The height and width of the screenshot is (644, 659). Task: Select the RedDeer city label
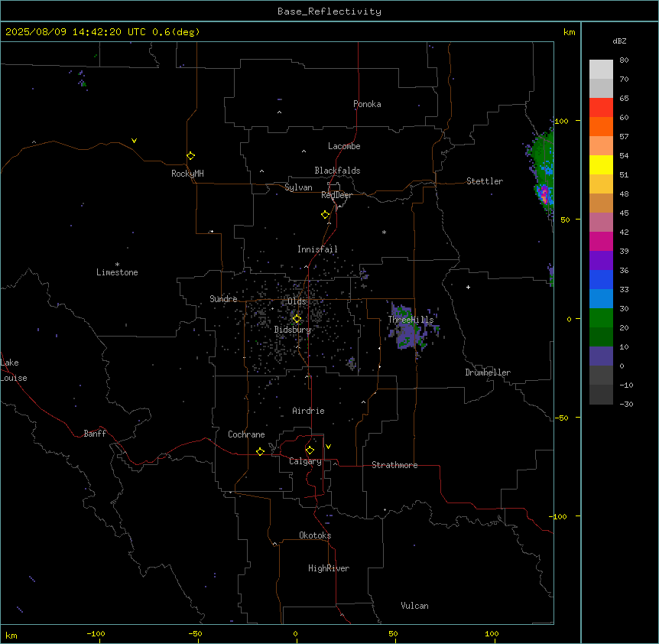click(336, 195)
